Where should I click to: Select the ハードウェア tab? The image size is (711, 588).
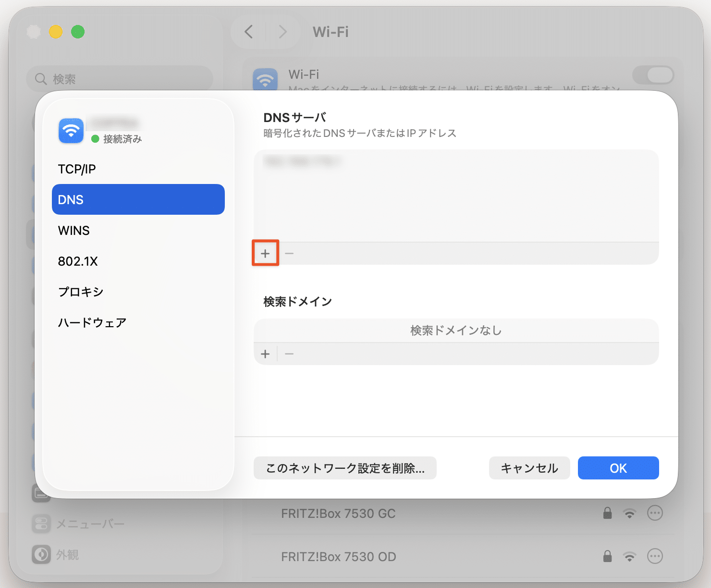pos(138,323)
